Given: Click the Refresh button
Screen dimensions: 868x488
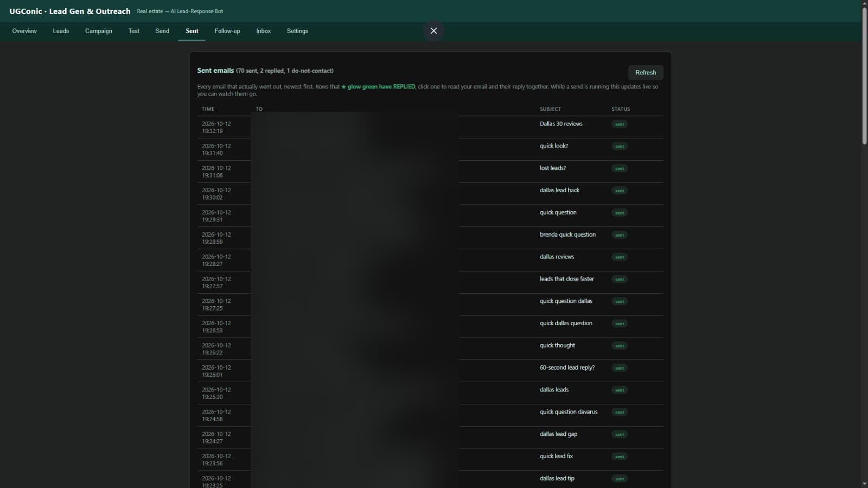Looking at the screenshot, I should coord(646,73).
